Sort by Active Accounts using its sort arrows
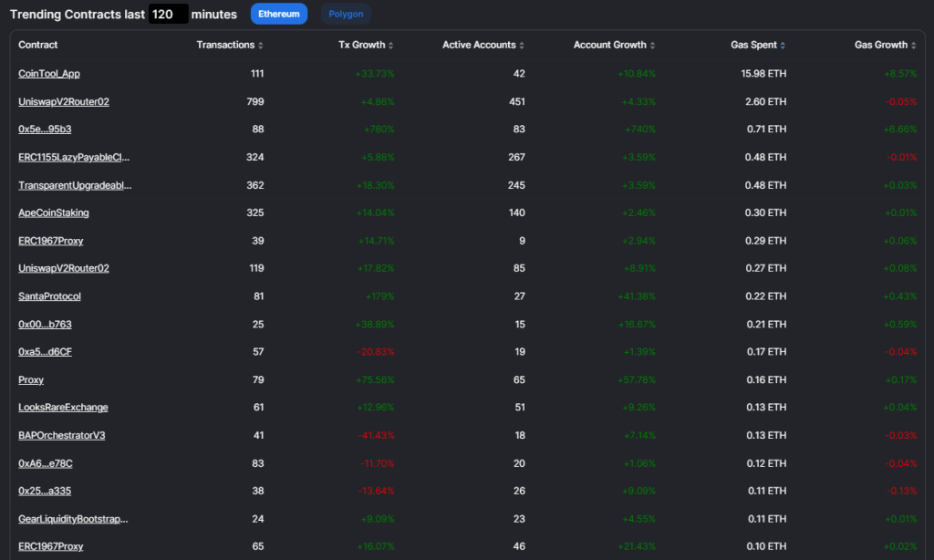The height and width of the screenshot is (560, 934). coord(522,46)
